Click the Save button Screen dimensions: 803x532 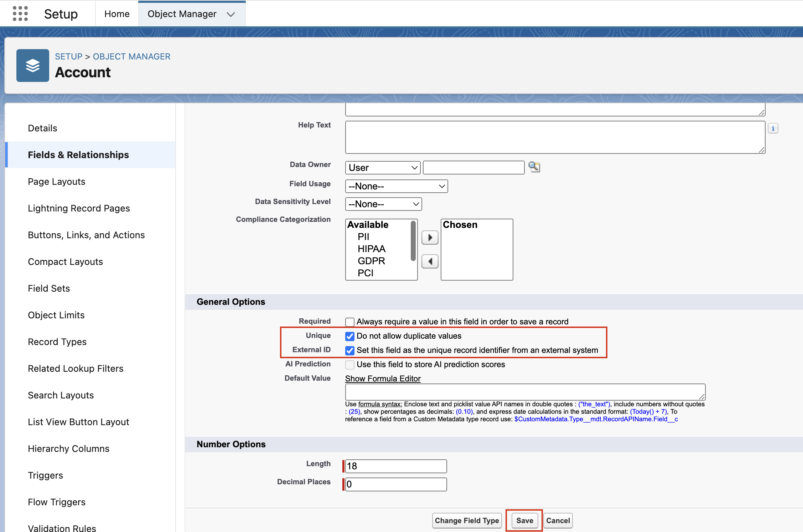tap(524, 520)
